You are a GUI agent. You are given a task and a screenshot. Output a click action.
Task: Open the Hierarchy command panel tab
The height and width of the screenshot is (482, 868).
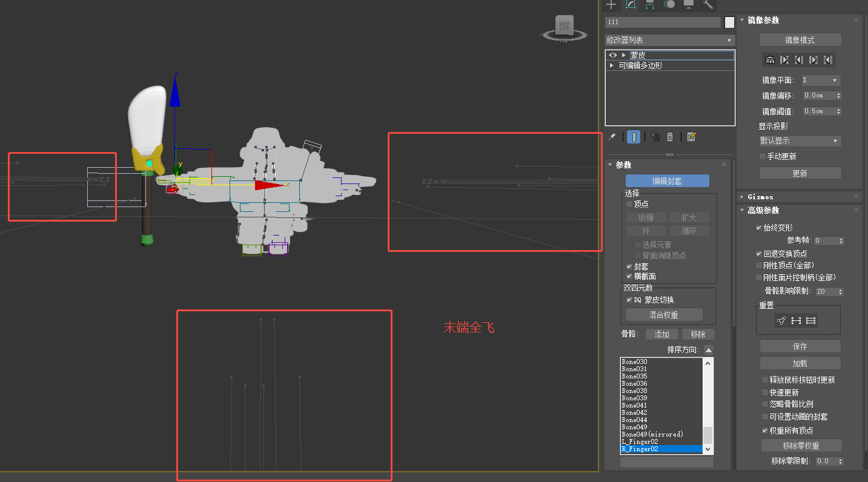tap(649, 5)
